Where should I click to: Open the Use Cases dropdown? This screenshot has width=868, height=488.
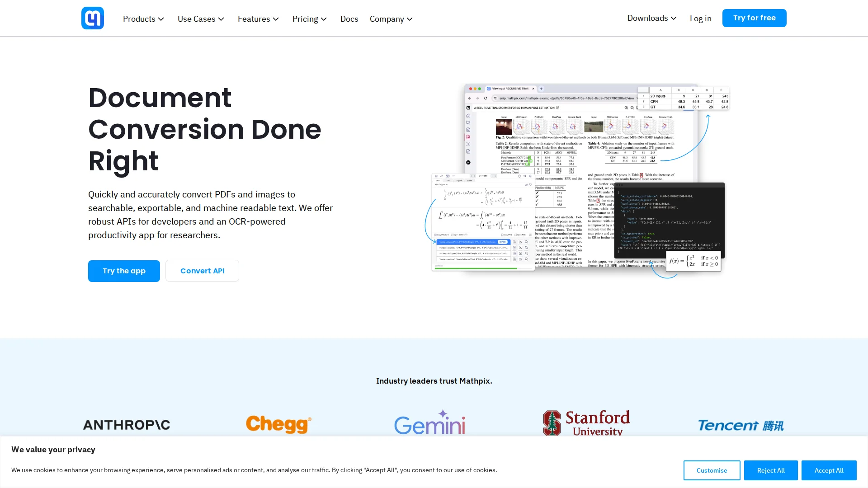click(201, 19)
